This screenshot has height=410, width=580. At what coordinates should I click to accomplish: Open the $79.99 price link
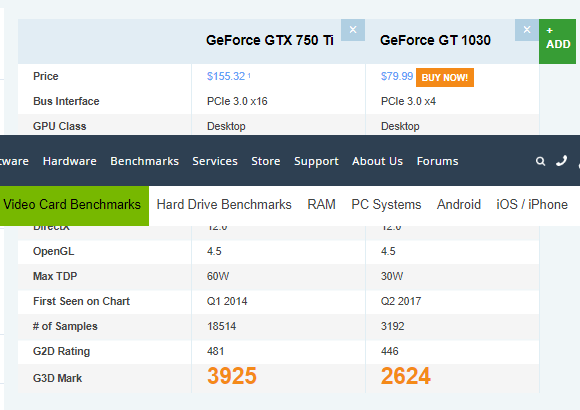tap(397, 76)
